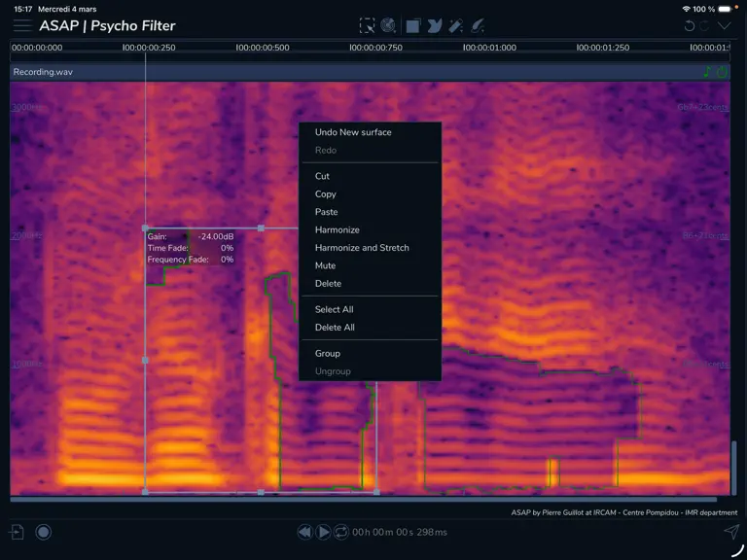747x560 pixels.
Task: Toggle the green note icon on Recording.wav
Action: 707,72
